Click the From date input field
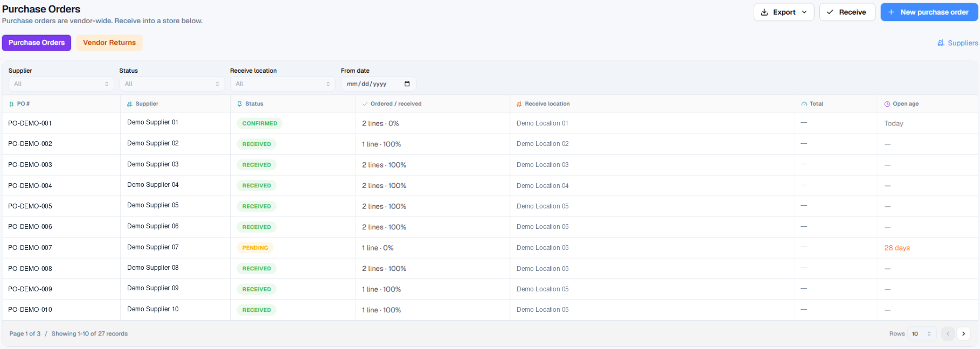Screen dimensions: 980x349 coord(379,84)
